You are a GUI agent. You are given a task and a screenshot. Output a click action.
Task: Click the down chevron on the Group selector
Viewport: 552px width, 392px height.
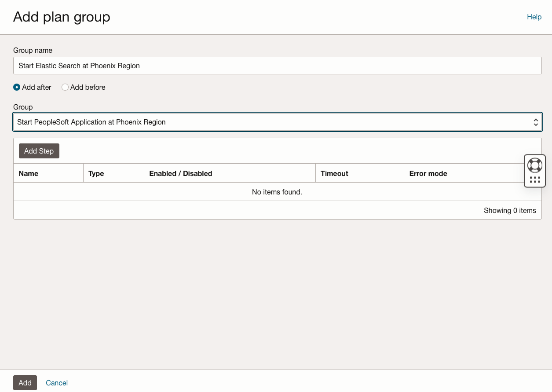pos(536,124)
